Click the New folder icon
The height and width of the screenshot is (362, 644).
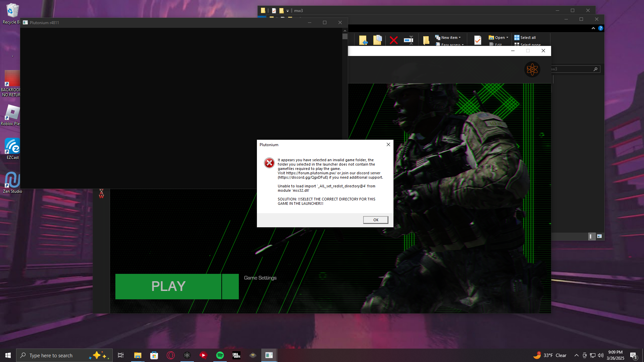pos(426,40)
